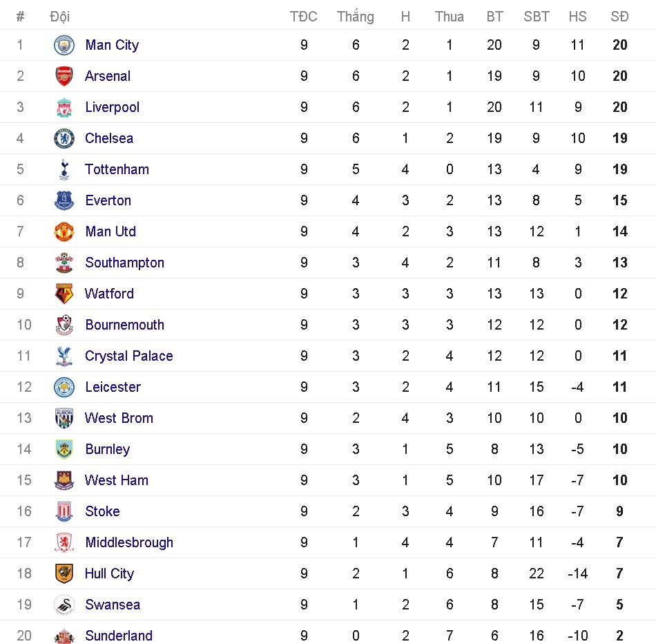Click the Thắng column header

click(355, 17)
